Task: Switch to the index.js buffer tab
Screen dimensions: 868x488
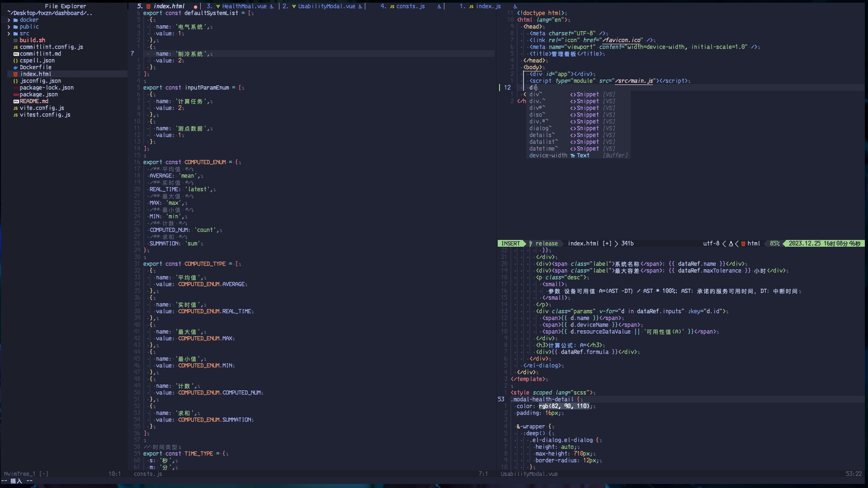Action: 488,6
